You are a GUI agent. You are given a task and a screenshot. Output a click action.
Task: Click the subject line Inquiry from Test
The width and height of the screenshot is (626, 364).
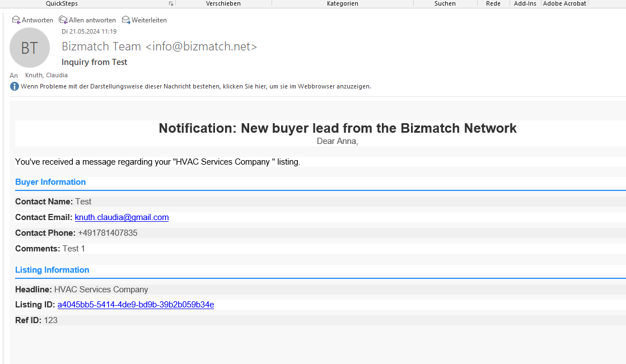95,62
